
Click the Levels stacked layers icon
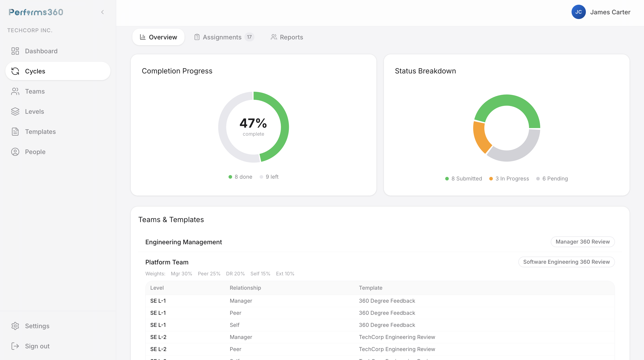pyautogui.click(x=15, y=111)
